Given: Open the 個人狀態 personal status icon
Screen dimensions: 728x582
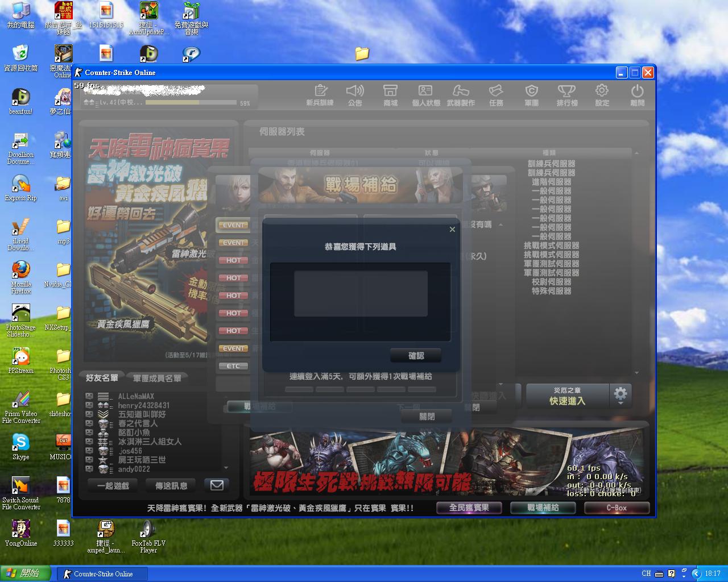Looking at the screenshot, I should tap(426, 95).
